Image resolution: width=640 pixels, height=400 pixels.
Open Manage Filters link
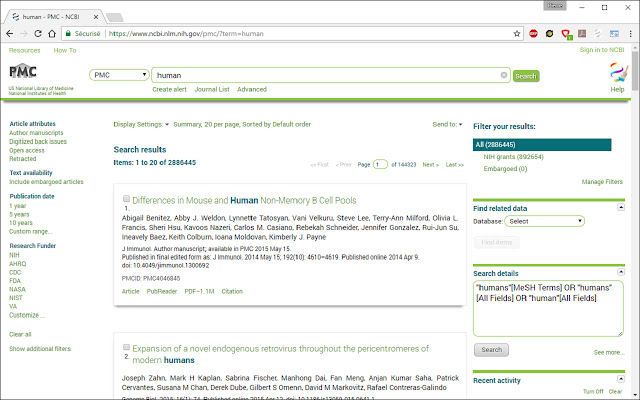click(x=602, y=182)
